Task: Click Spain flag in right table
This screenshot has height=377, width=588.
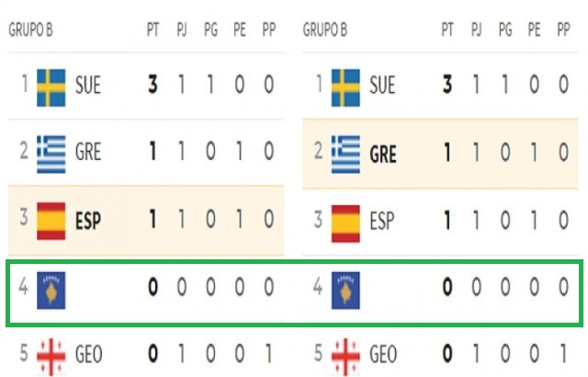Action: (345, 221)
